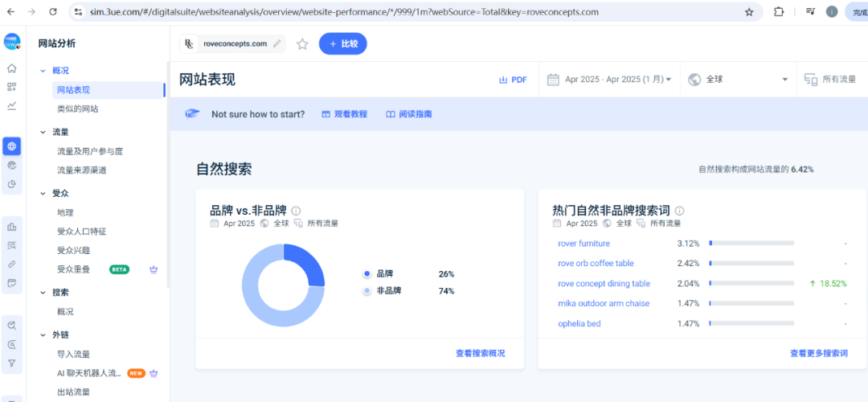Image resolution: width=868 pixels, height=402 pixels.
Task: Click the 观看教程 link
Action: pos(344,115)
